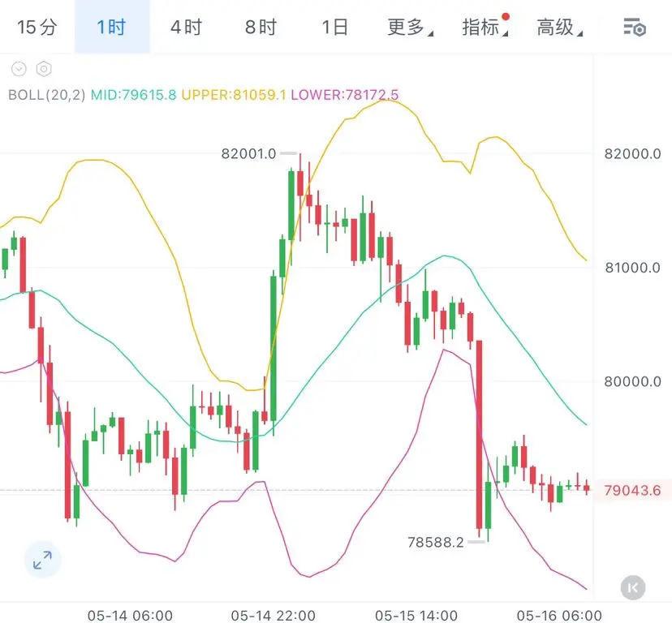Click the round K button icon
This screenshot has width=672, height=623.
pyautogui.click(x=633, y=587)
